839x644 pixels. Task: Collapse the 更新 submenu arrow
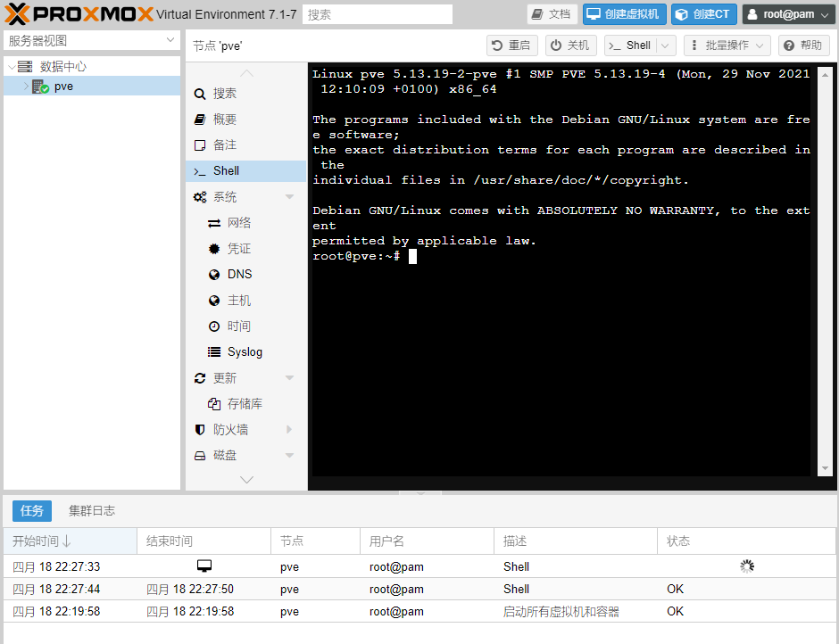coord(289,378)
